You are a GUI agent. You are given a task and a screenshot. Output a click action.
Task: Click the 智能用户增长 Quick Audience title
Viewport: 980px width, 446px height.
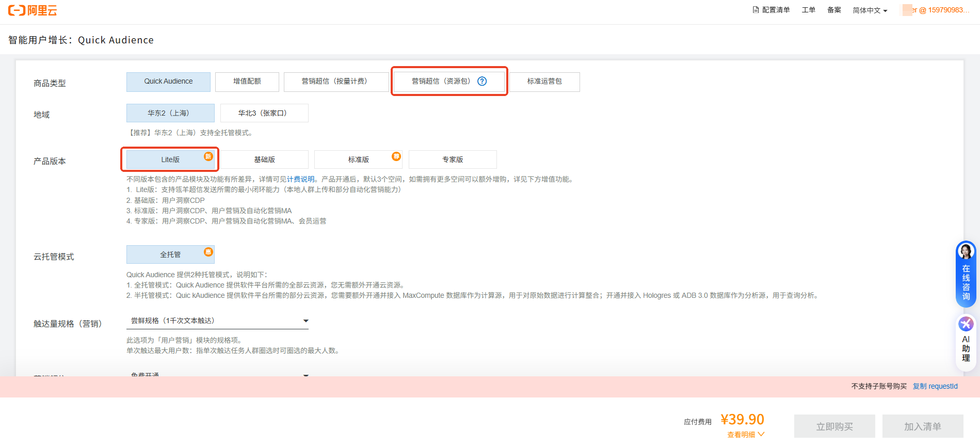[x=81, y=40]
